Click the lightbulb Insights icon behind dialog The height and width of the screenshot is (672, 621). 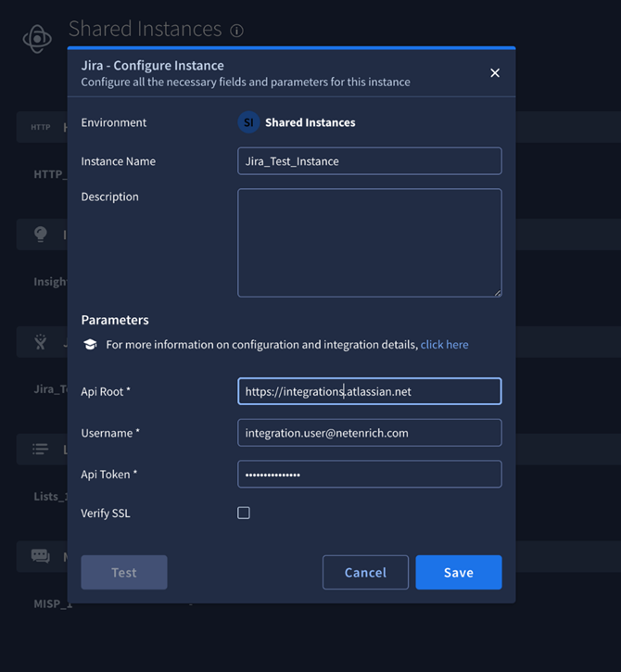[x=40, y=235]
